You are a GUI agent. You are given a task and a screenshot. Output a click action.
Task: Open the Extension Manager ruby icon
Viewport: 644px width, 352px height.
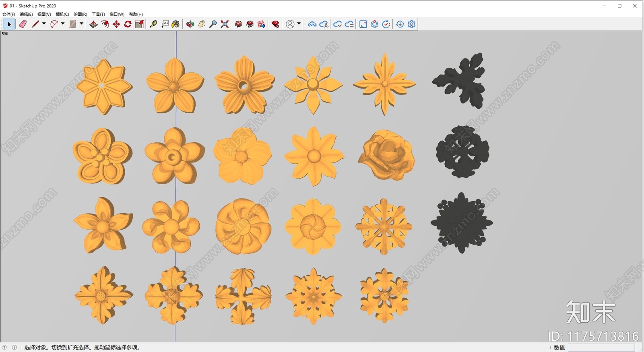(275, 24)
